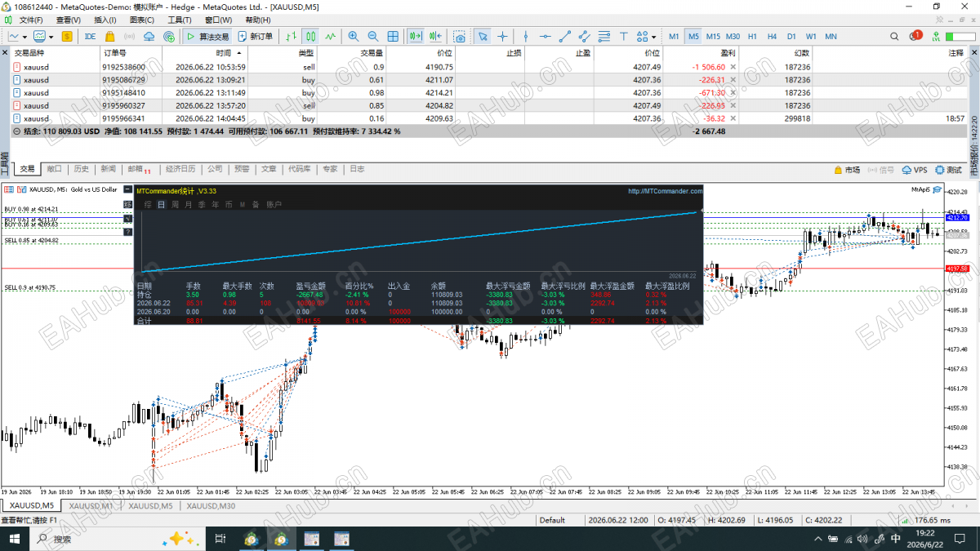Click the zoom out magnifier icon
Viewport: 980px width, 551px height.
click(373, 36)
